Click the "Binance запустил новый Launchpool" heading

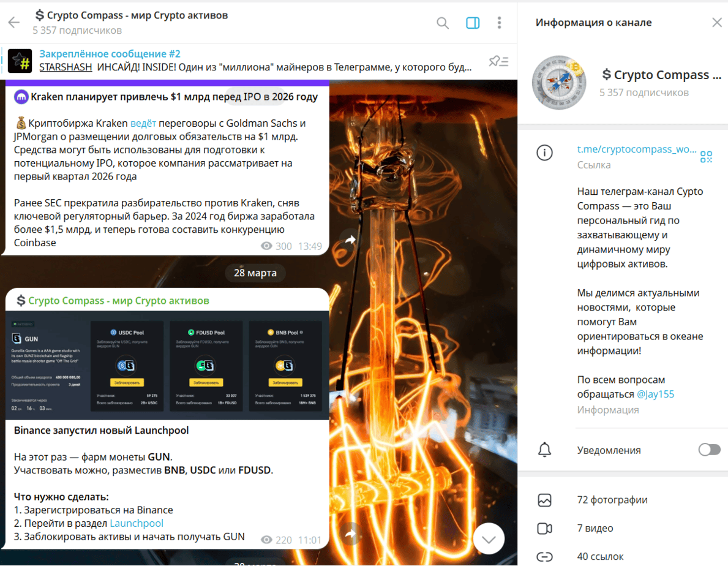click(x=101, y=431)
